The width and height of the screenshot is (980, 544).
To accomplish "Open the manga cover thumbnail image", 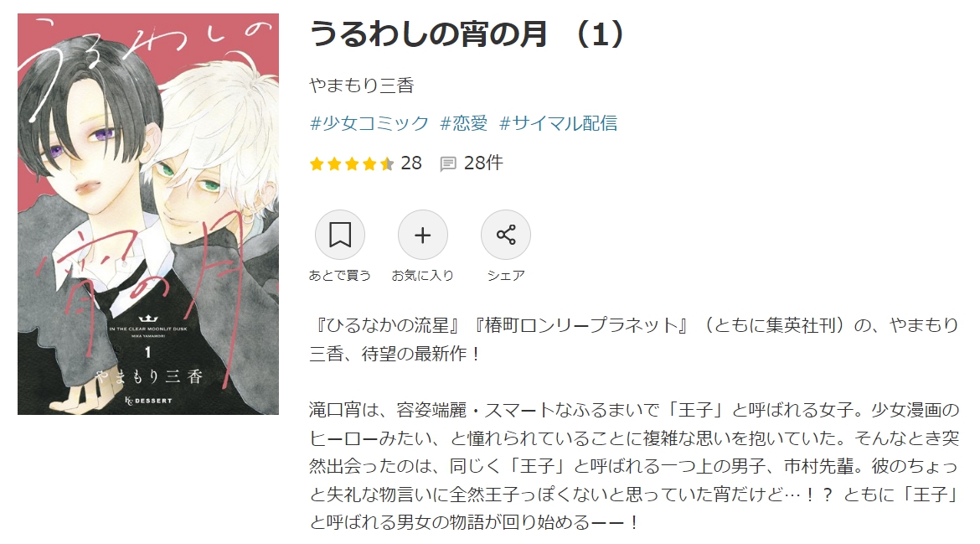I will click(148, 214).
